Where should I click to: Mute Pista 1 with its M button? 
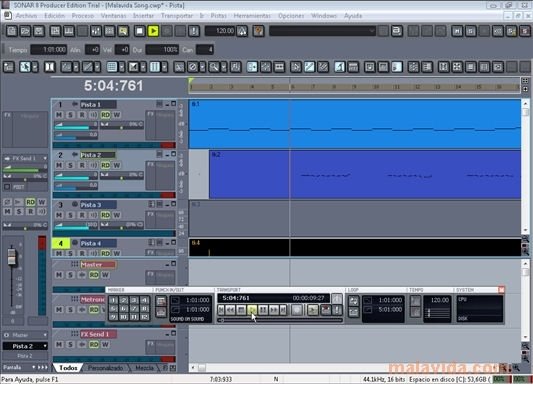point(59,115)
